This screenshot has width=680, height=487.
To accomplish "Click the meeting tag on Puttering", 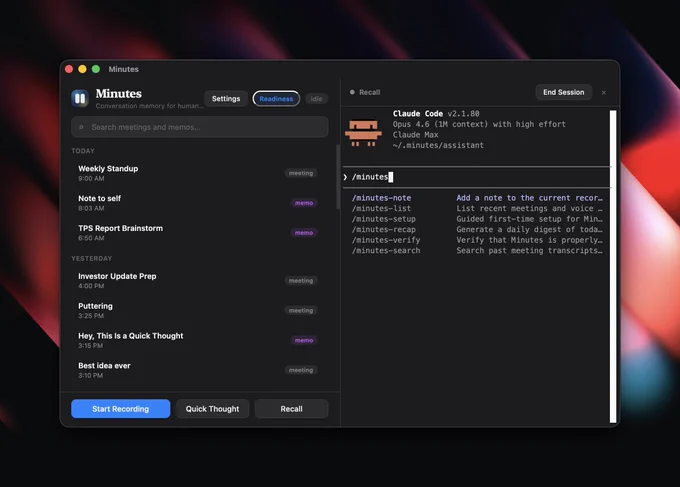I will pos(301,311).
